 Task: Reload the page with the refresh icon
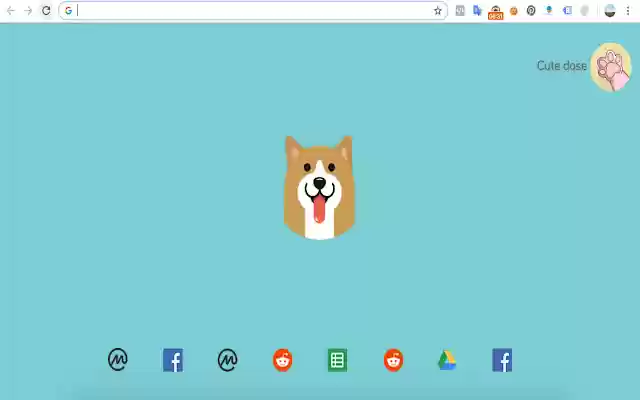[46, 11]
